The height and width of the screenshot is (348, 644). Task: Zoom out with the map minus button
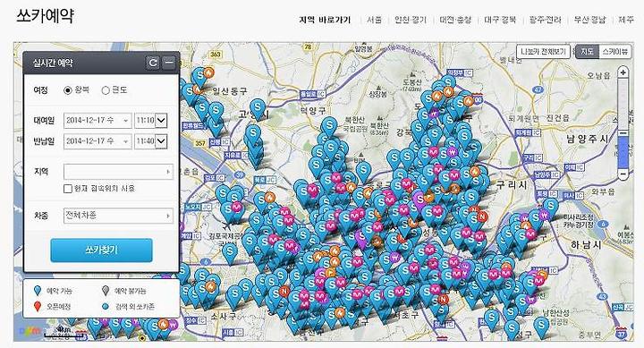(x=623, y=174)
